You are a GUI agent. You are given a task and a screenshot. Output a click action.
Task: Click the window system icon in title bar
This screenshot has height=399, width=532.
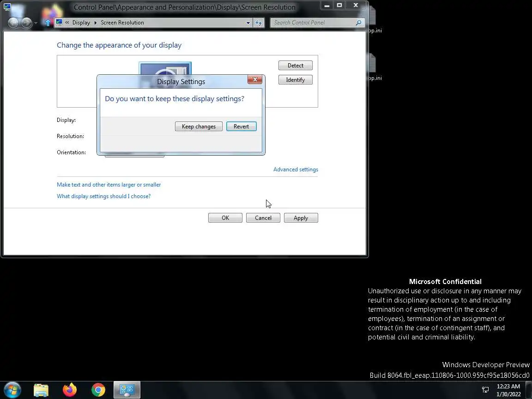7,6
